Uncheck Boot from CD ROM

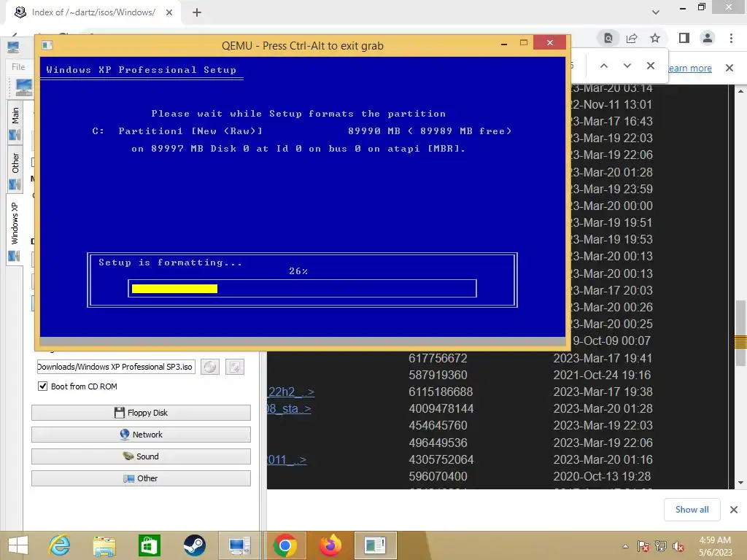click(x=43, y=386)
